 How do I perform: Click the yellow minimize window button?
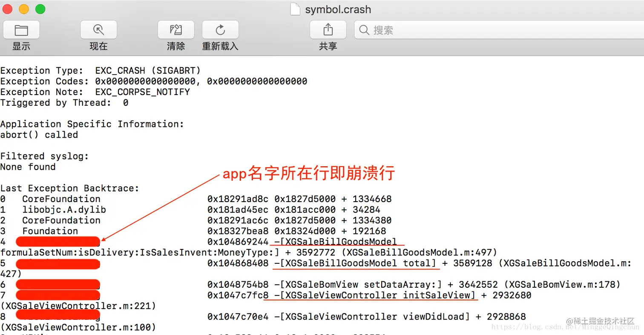click(24, 9)
